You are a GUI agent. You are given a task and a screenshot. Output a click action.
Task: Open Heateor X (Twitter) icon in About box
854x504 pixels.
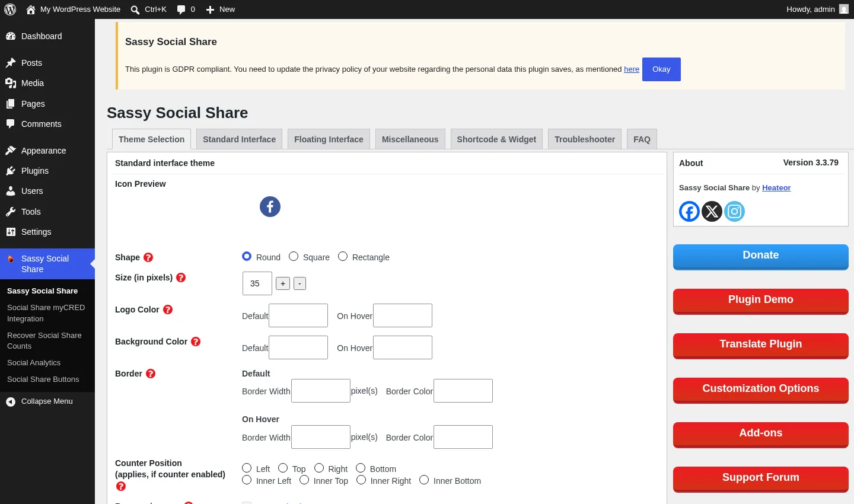click(x=712, y=211)
